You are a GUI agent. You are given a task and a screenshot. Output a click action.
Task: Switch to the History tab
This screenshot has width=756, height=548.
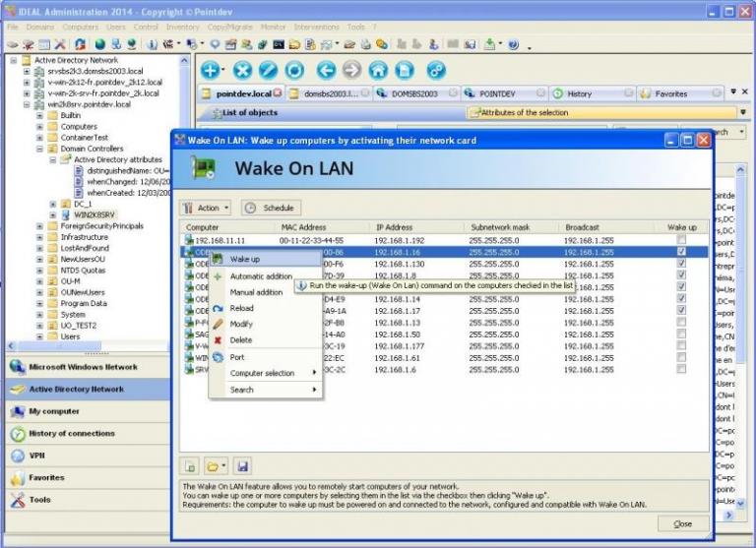click(579, 93)
